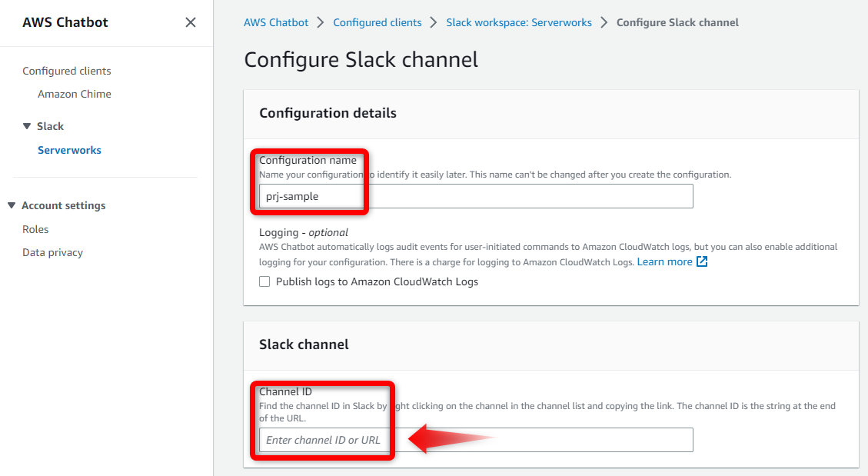This screenshot has width=868, height=476.
Task: Click the Account settings label
Action: 64,205
